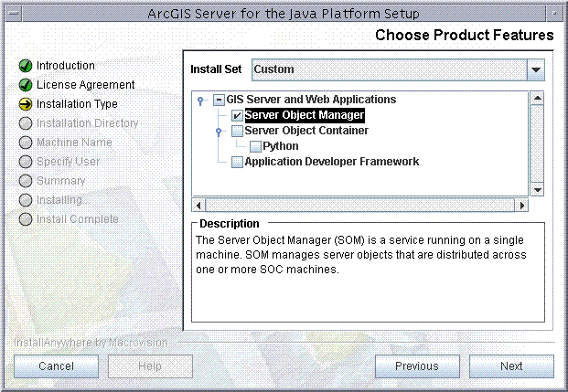Click the grey circle beside Specify User
568x392 pixels.
[x=26, y=162]
